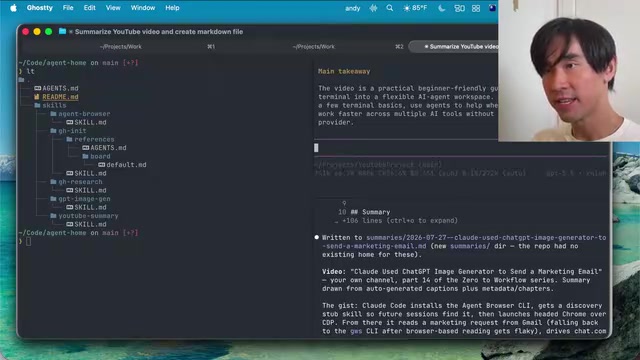
Task: Open the Ghostty application menu
Action: [x=40, y=8]
